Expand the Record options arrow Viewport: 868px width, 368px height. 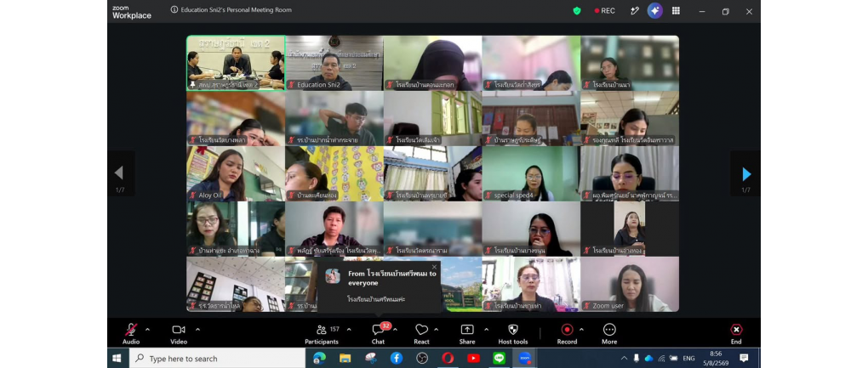581,329
